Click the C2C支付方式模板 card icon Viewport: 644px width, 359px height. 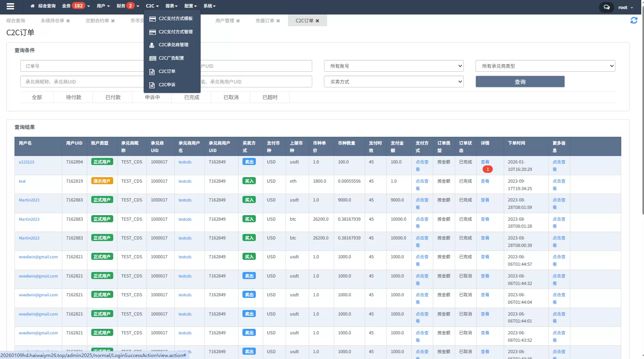tap(153, 18)
